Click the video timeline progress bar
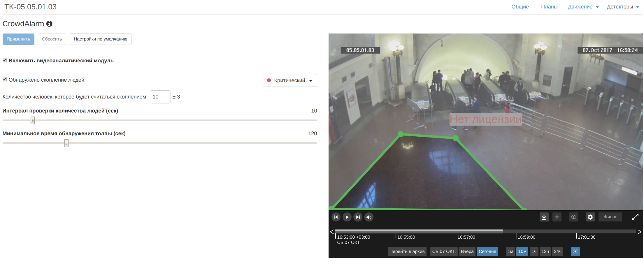Image resolution: width=644 pixels, height=278 pixels. (x=485, y=231)
